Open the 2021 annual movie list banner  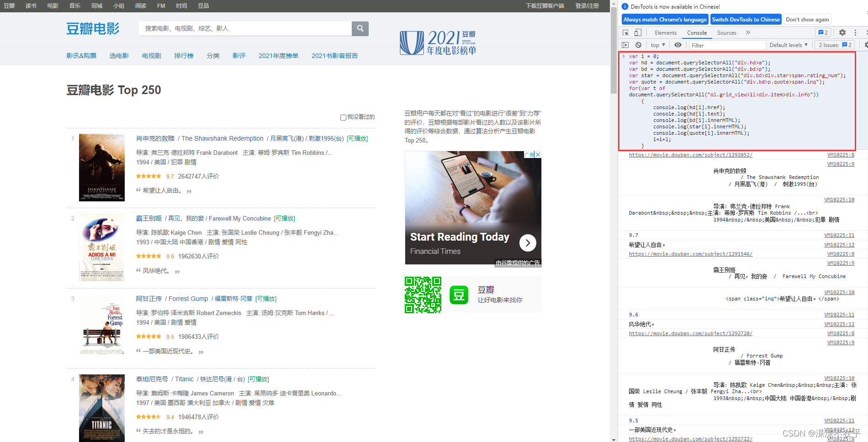coord(438,43)
